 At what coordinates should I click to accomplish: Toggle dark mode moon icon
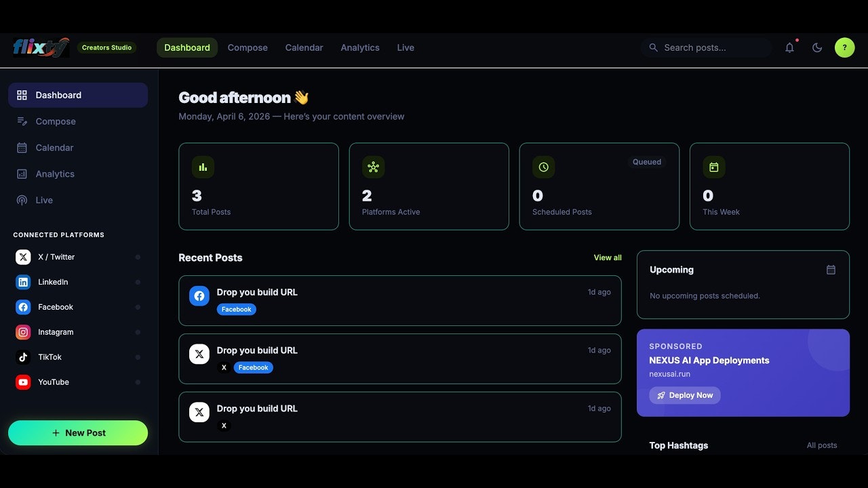click(x=817, y=47)
